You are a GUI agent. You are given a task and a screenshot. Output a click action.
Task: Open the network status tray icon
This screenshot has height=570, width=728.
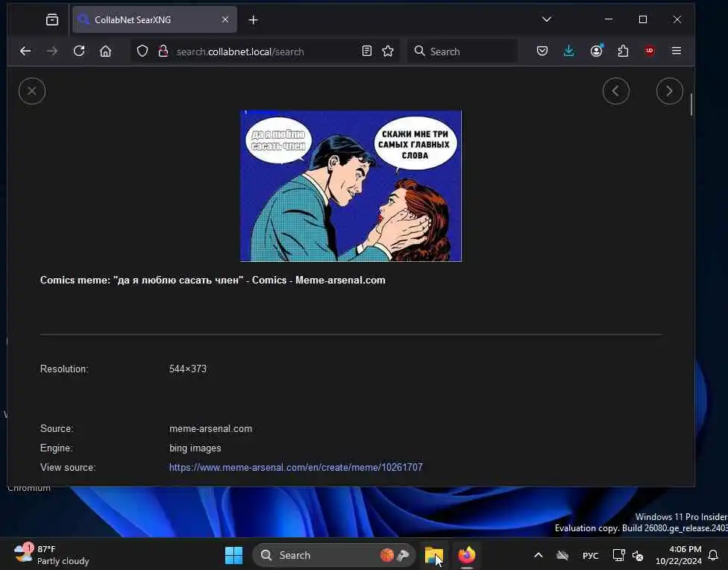[x=618, y=555]
